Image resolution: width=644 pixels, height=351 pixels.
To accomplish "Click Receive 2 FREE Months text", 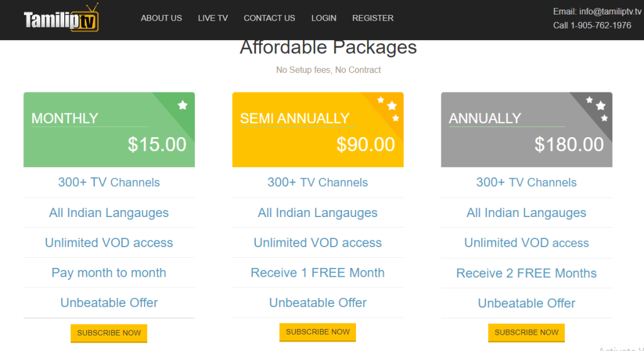I will pos(526,273).
